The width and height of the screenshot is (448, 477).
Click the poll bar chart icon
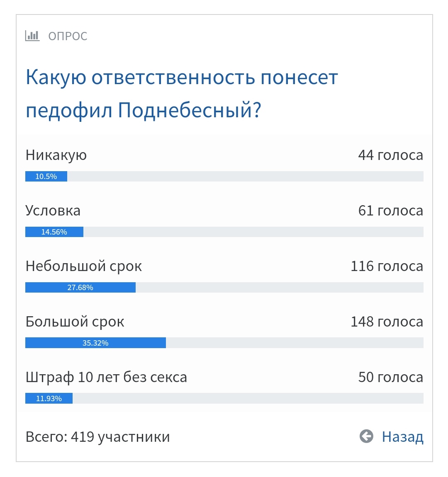tap(32, 36)
